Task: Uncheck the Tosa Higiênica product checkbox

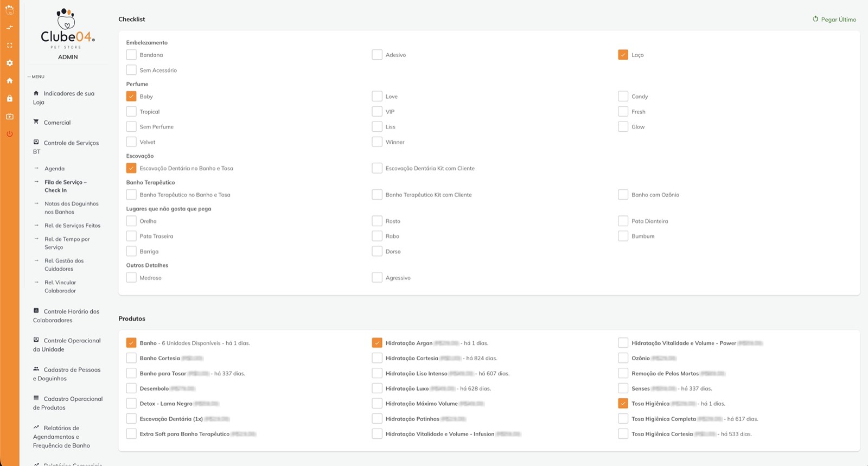Action: [623, 403]
